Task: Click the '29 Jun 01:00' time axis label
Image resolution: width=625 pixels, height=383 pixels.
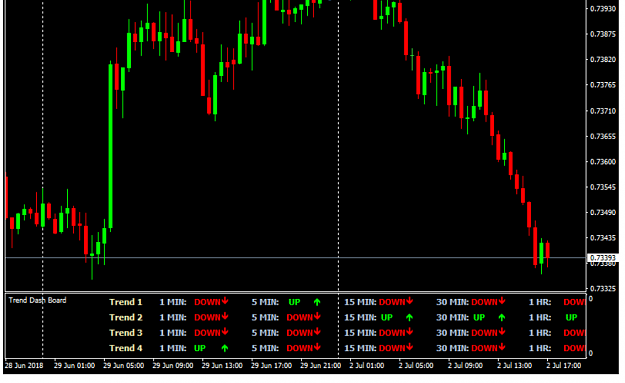Action: [74, 365]
